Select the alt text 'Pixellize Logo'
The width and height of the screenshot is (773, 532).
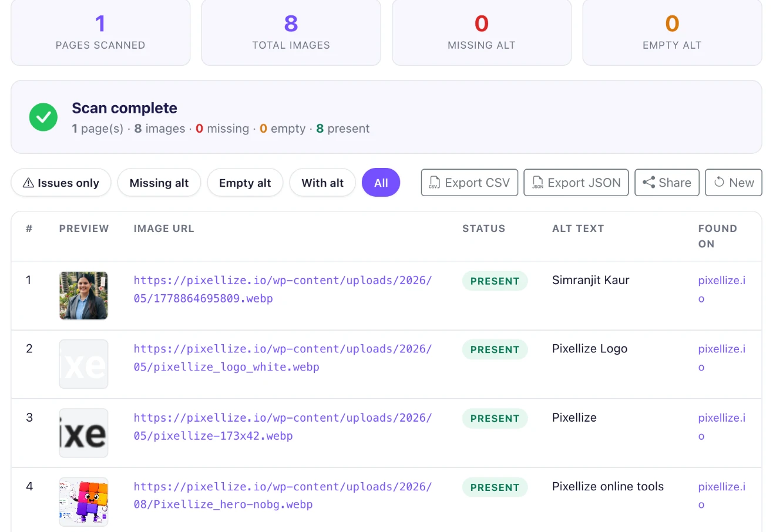[590, 349]
